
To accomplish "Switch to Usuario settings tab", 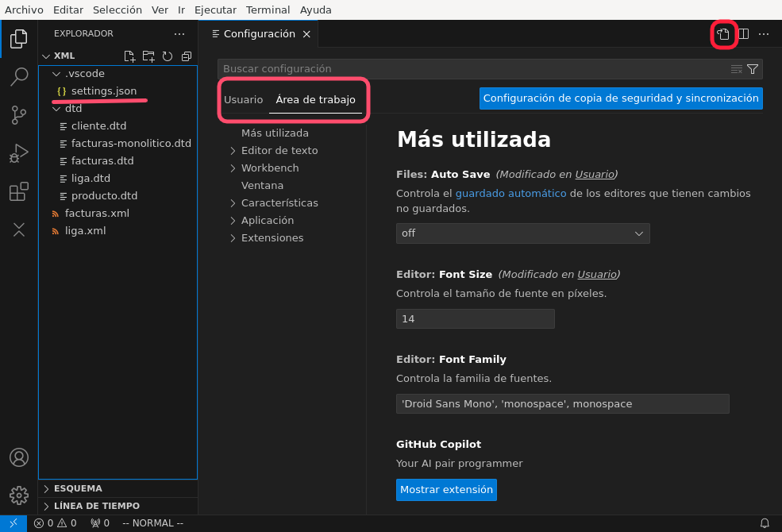I will 244,100.
